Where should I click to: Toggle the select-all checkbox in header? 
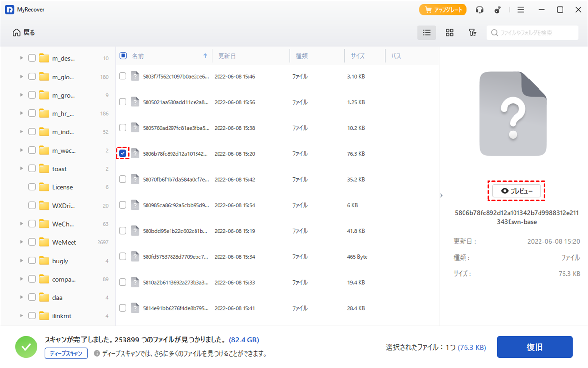123,56
